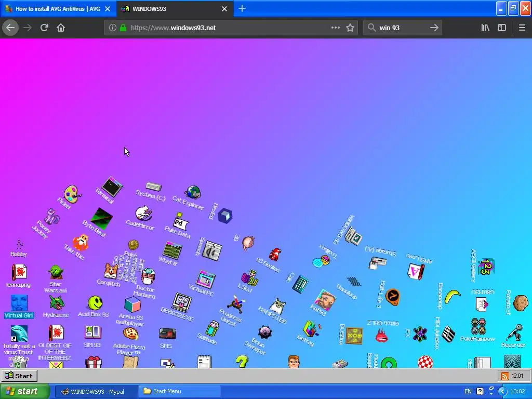Launch Byte Beat icon

click(102, 219)
